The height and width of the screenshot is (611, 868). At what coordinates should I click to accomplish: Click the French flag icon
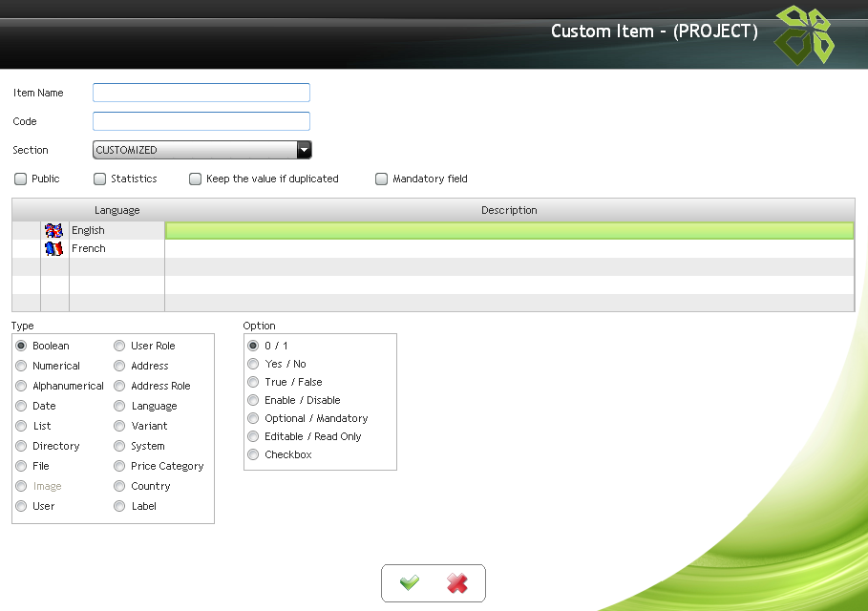point(54,248)
